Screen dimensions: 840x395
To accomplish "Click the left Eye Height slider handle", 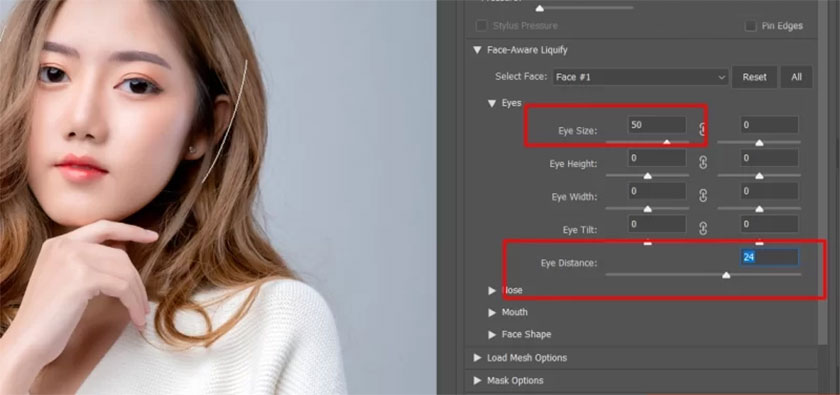I will [648, 176].
